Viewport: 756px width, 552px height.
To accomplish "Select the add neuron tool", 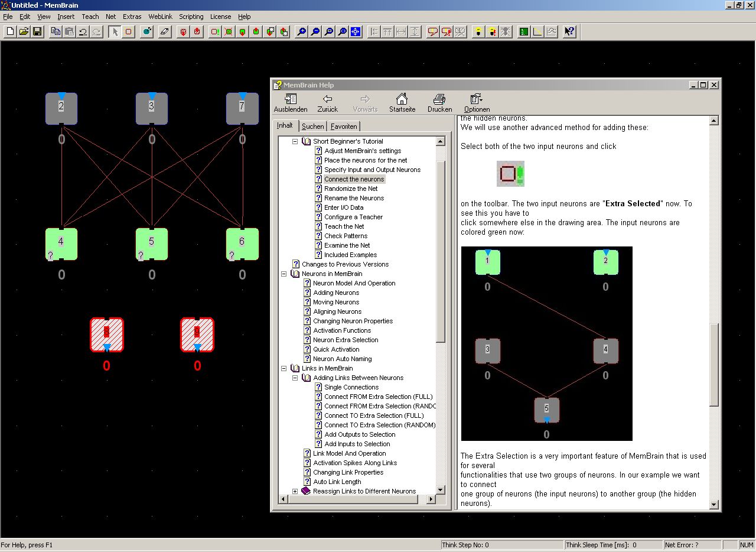I will point(128,32).
